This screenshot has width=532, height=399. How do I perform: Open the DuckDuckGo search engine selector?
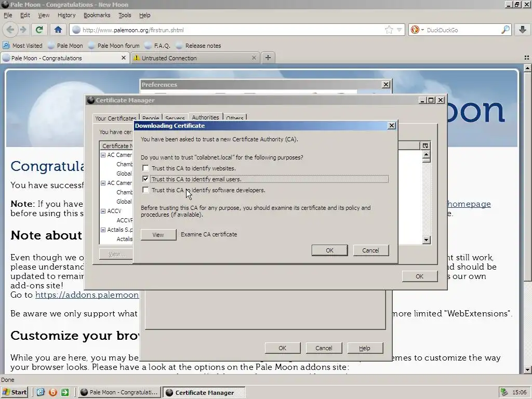click(x=417, y=30)
